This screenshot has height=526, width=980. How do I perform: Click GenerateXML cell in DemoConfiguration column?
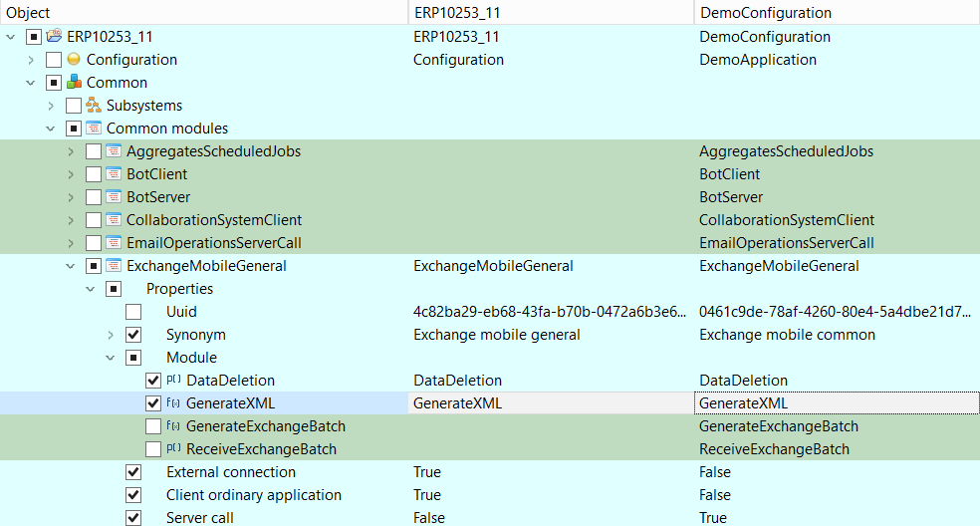click(x=835, y=403)
